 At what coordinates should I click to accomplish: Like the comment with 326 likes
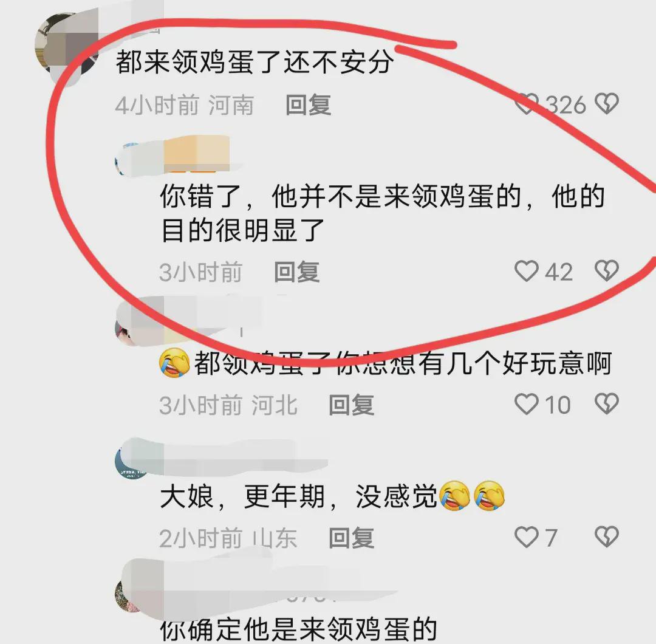[x=526, y=104]
